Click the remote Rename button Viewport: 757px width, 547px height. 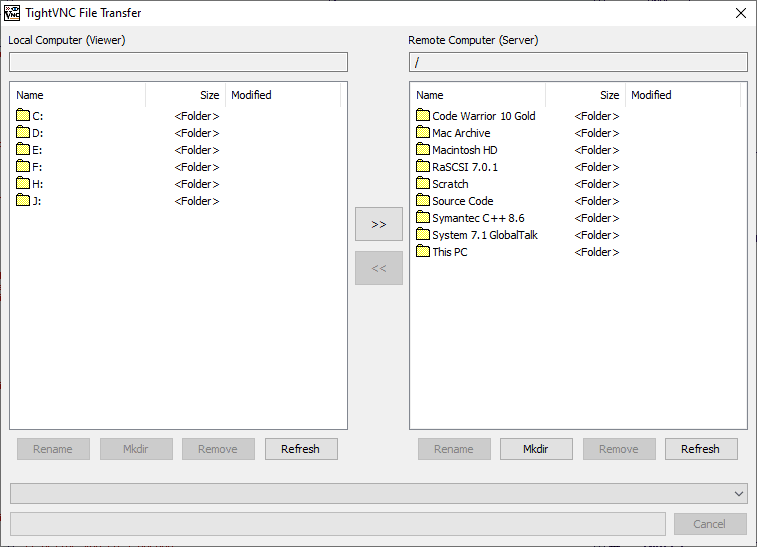click(454, 449)
